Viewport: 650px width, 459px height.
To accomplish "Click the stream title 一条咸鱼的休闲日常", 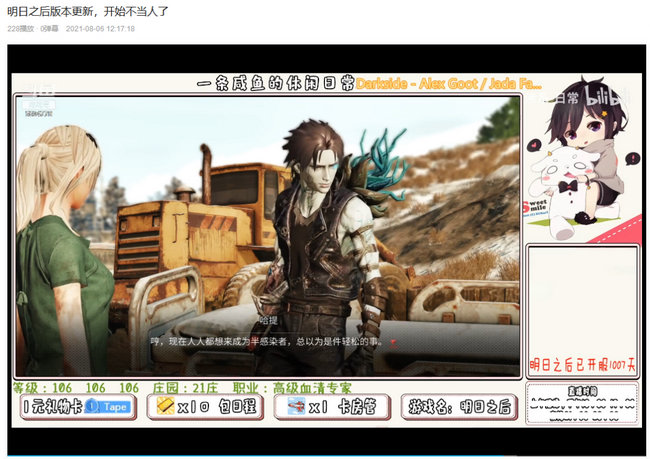I will [x=276, y=84].
